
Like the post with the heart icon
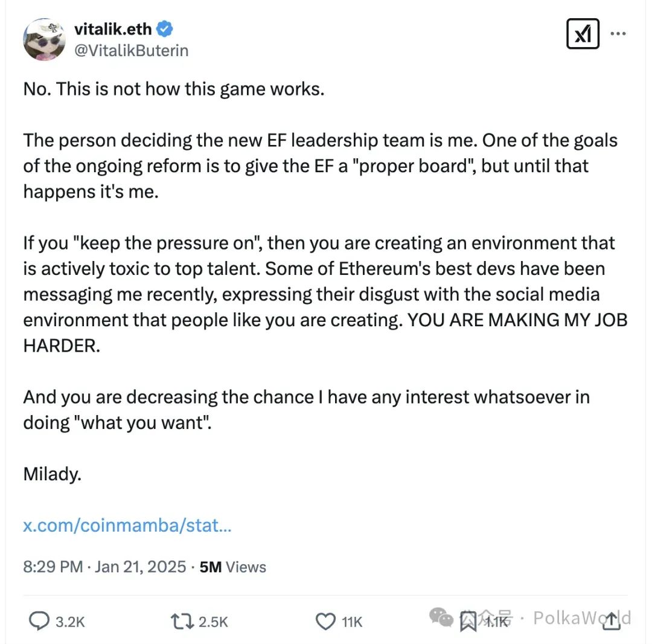coord(325,622)
